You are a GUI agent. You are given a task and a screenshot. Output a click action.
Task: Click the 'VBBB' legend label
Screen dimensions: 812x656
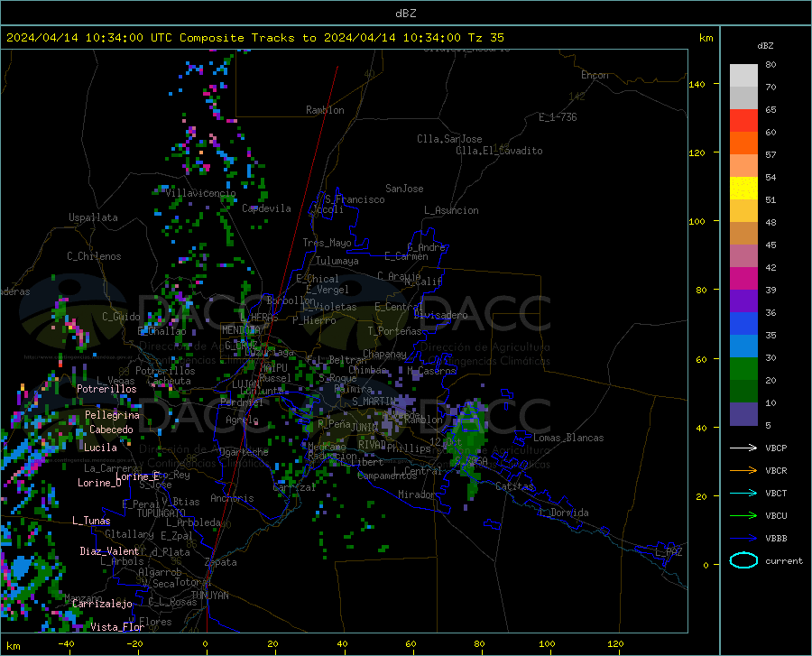pos(776,538)
